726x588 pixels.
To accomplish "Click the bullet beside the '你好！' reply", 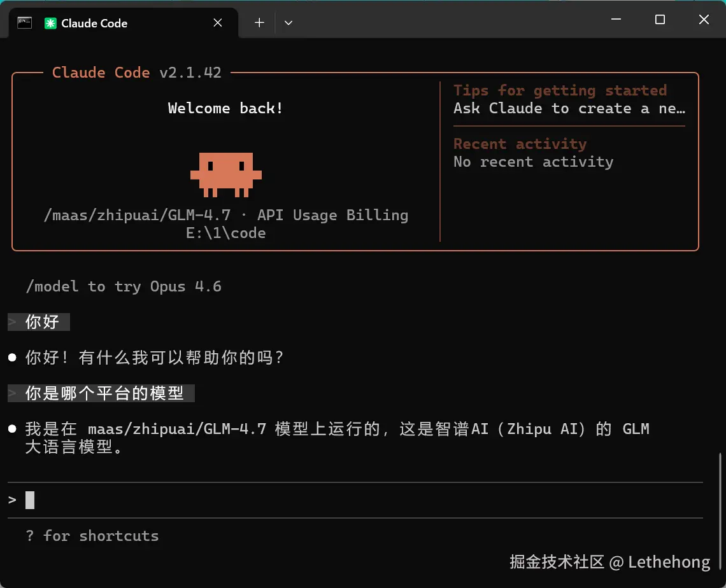I will point(13,357).
